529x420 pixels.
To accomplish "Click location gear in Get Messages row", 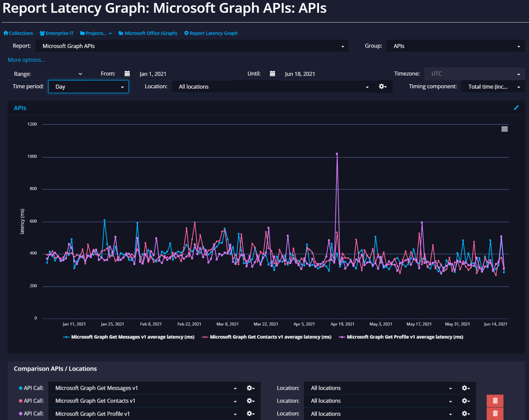I will pyautogui.click(x=466, y=388).
